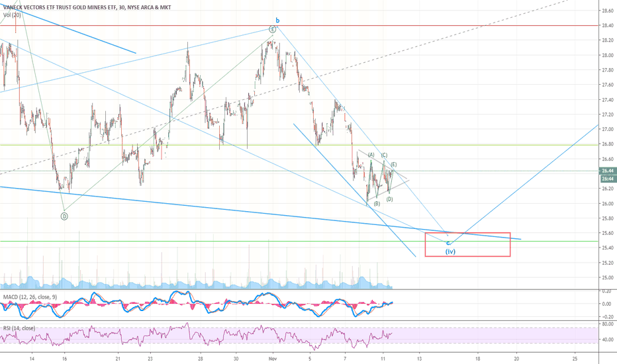Click the date 13 on time axis
This screenshot has height=364, width=617.
pos(420,359)
